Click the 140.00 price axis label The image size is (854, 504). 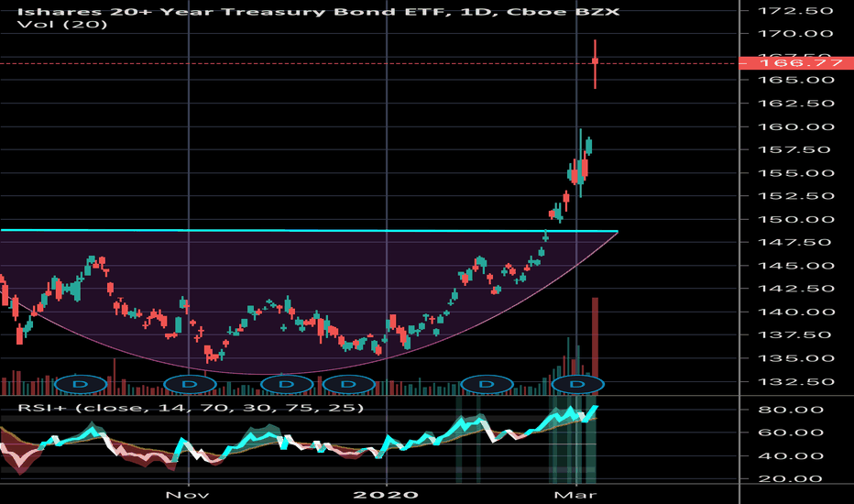795,312
